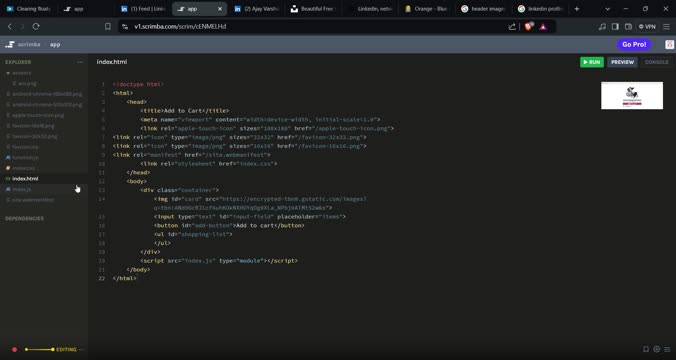The height and width of the screenshot is (360, 676).
Task: Open the tab search dropdown chevron
Action: [x=607, y=9]
